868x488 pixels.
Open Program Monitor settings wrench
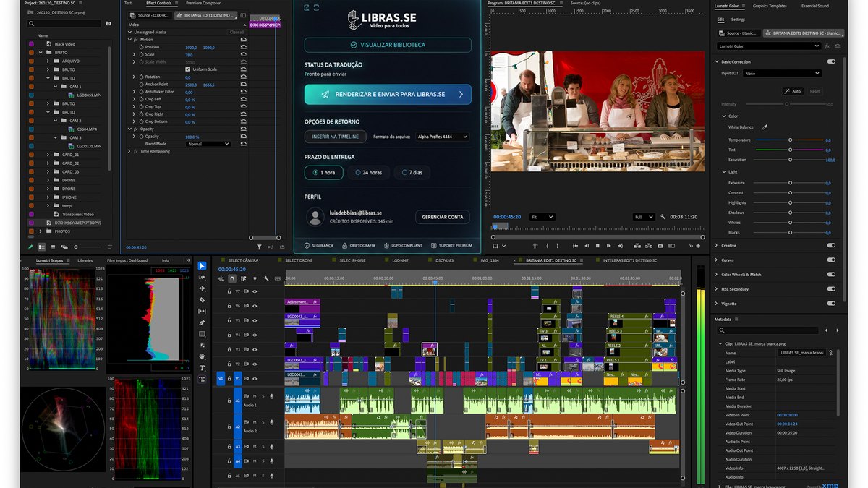point(663,217)
